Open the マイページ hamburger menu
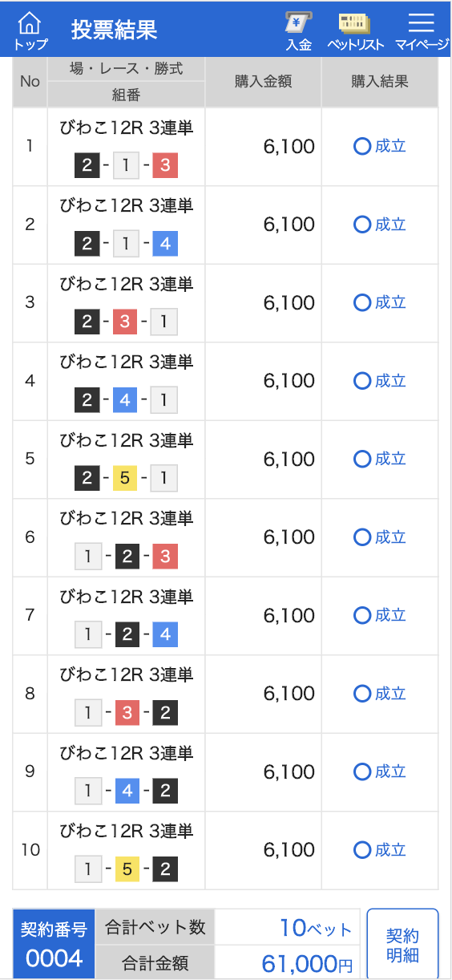This screenshot has height=980, width=452. pyautogui.click(x=422, y=30)
